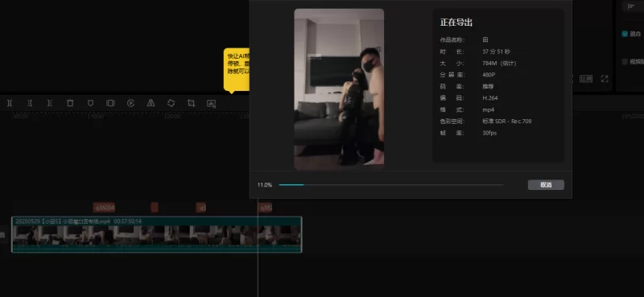Click the export progress bar
Screen dimensions: 644x297
pyautogui.click(x=391, y=185)
